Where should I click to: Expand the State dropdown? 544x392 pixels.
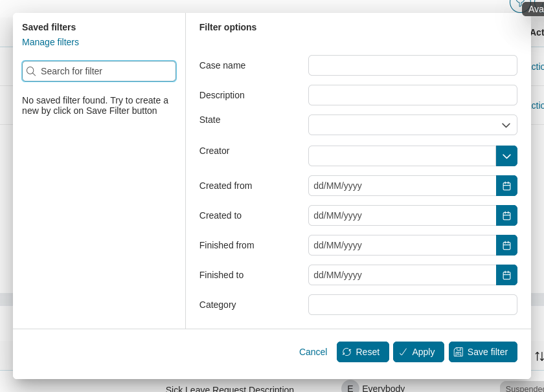pos(505,125)
